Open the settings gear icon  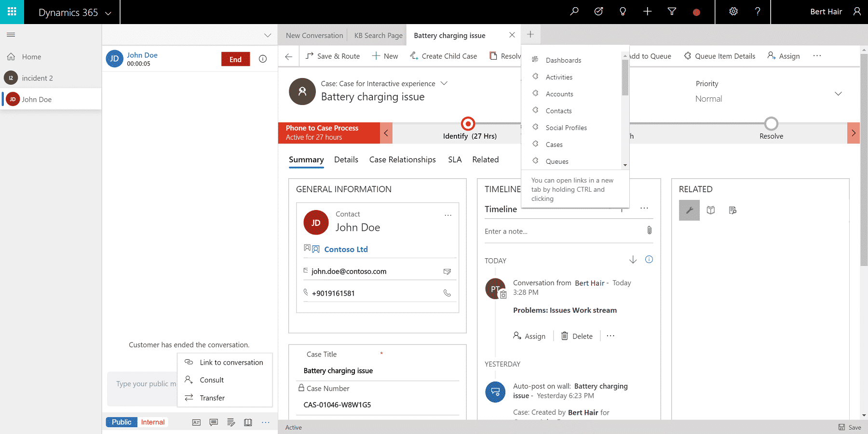[x=733, y=12]
